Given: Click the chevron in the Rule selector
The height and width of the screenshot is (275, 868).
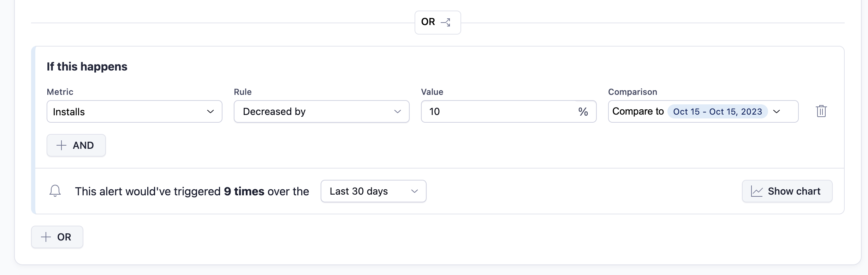Looking at the screenshot, I should point(398,111).
